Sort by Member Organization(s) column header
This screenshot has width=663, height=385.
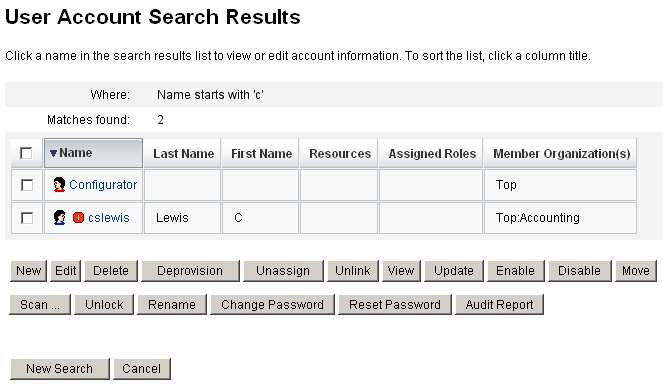562,153
